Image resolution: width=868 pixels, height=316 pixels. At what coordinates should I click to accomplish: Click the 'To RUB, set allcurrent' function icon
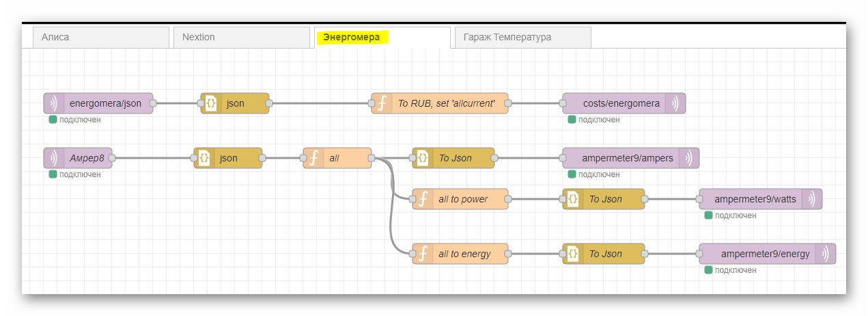click(x=382, y=103)
